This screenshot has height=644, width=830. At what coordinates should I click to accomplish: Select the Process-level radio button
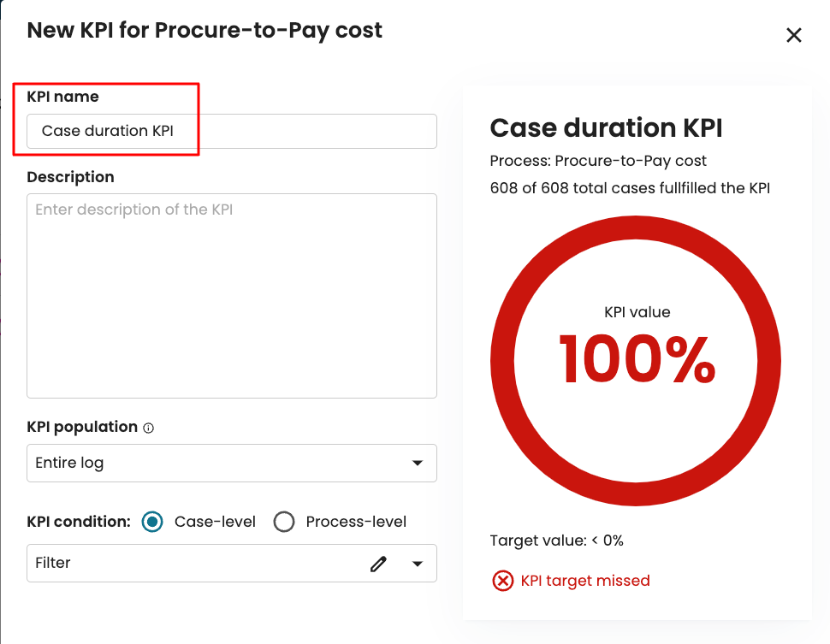tap(284, 522)
